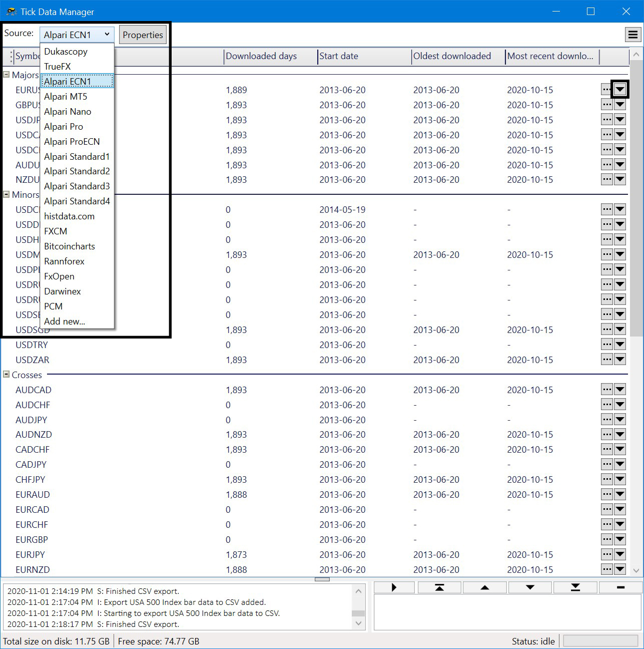Select Dukascopy from the source list
This screenshot has height=649, width=644.
pos(78,51)
